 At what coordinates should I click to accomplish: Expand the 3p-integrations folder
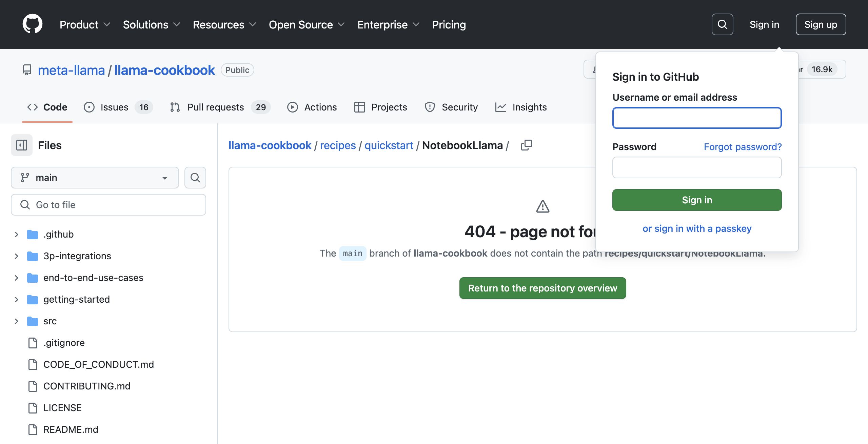coord(16,256)
